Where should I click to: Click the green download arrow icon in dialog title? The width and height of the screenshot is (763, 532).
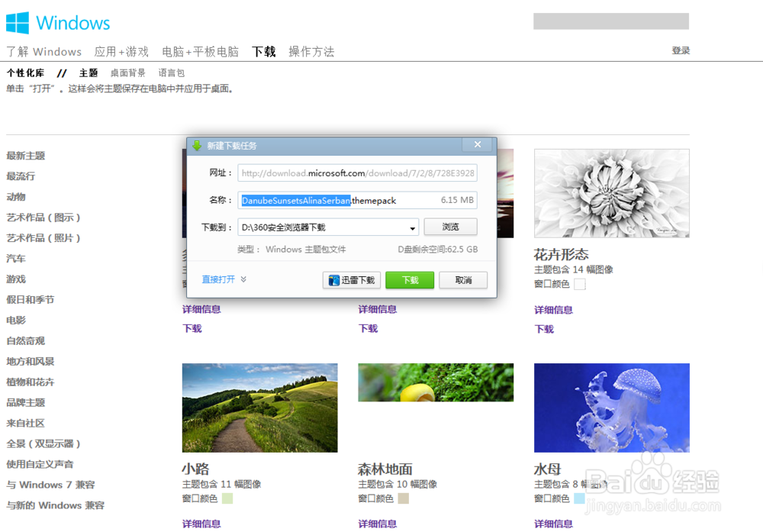[x=197, y=145]
